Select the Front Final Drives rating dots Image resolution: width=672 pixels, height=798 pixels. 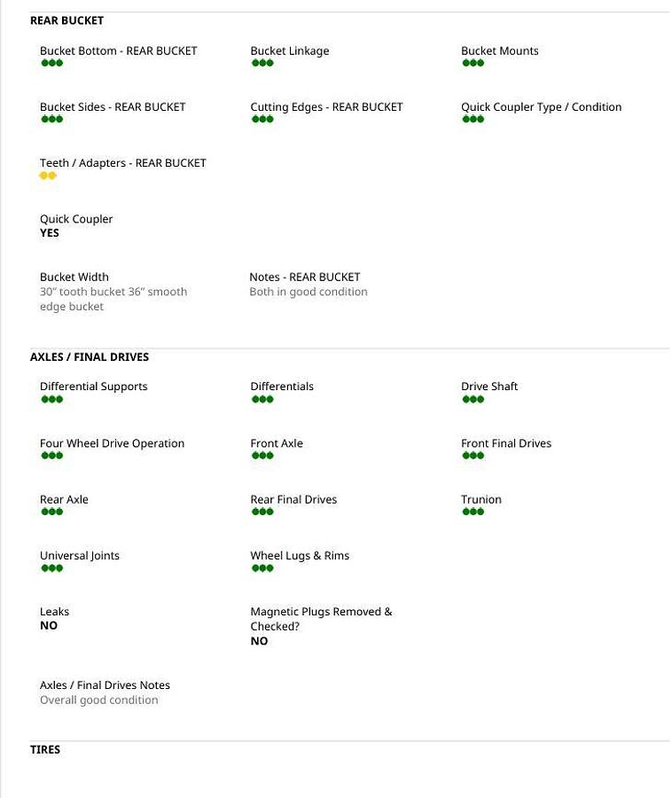coord(473,456)
